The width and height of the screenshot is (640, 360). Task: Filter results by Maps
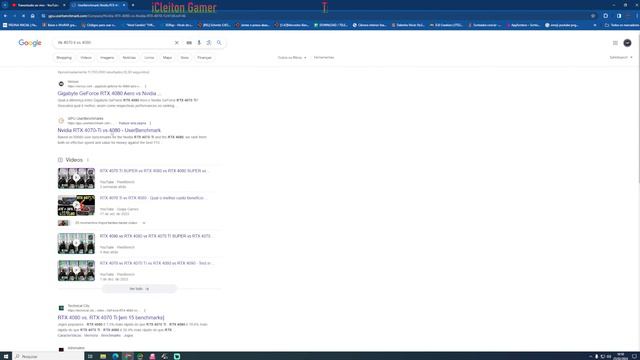click(167, 58)
